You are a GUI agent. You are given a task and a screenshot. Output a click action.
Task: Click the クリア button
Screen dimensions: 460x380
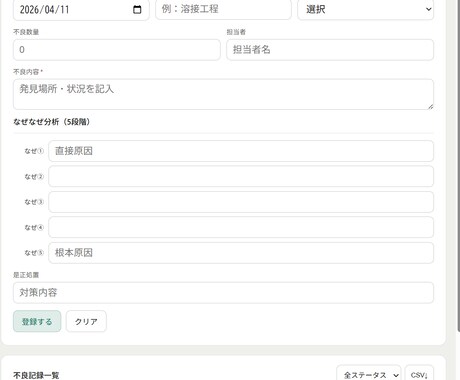pyautogui.click(x=86, y=321)
